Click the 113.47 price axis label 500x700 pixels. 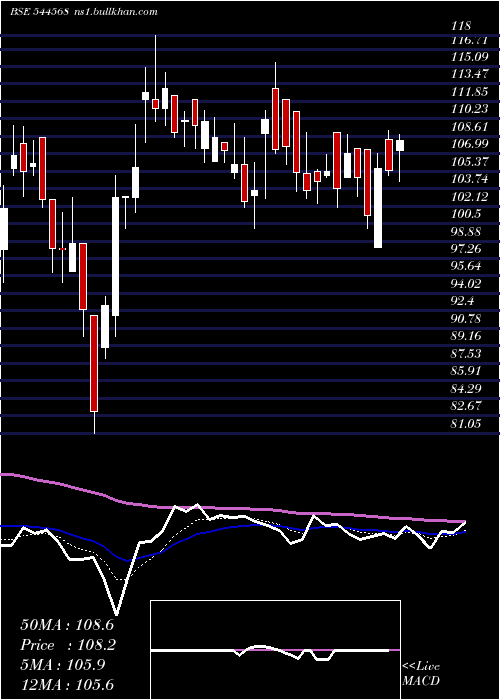[470, 75]
